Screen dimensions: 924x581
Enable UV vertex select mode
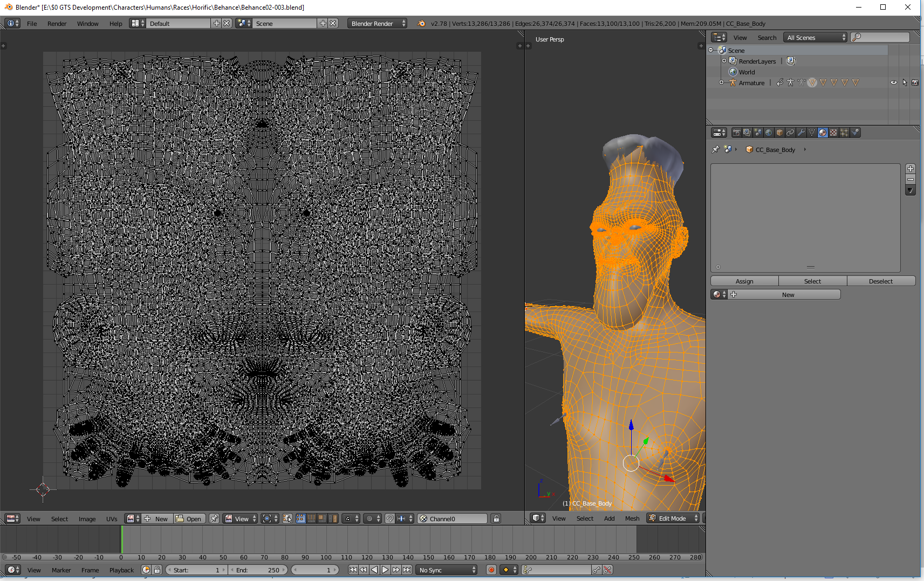pyautogui.click(x=301, y=518)
